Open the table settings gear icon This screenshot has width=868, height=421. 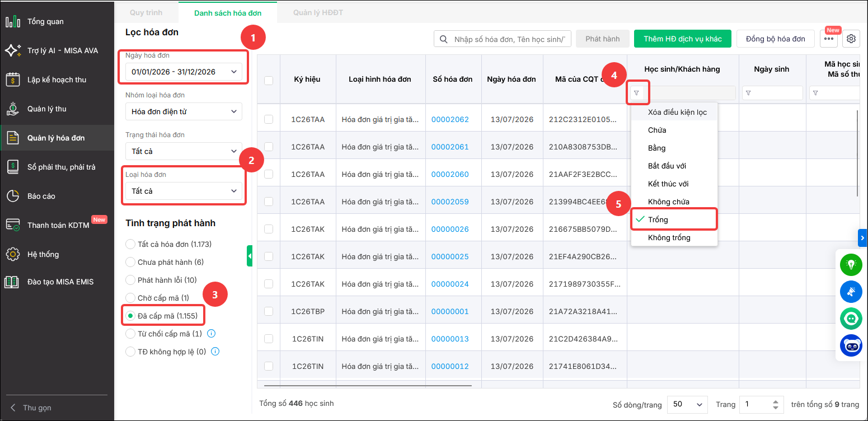pos(851,39)
